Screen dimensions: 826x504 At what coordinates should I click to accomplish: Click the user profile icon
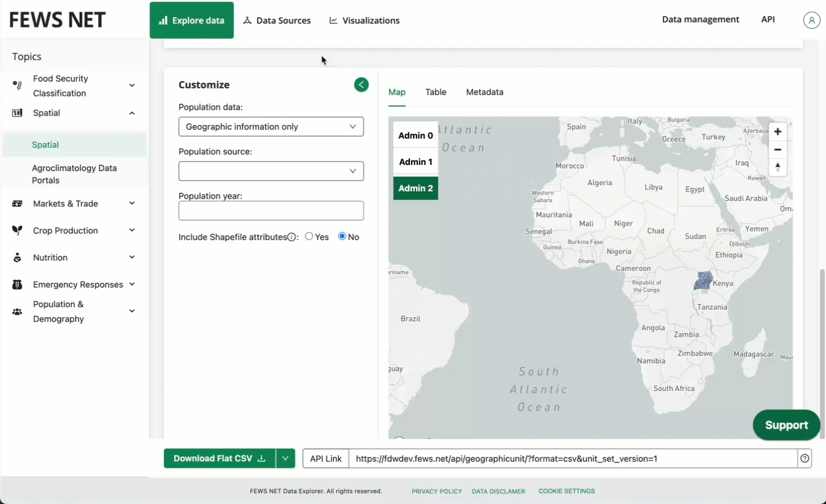click(x=811, y=20)
